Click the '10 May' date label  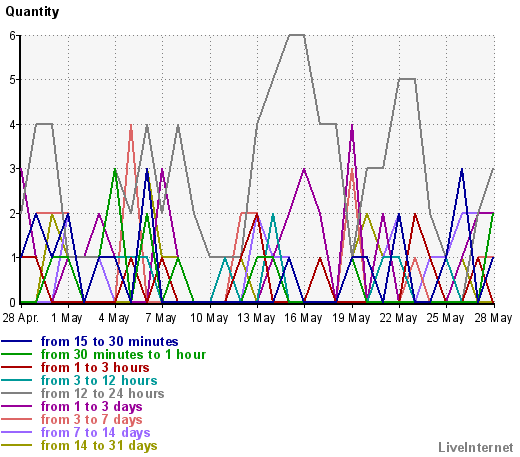(x=209, y=318)
